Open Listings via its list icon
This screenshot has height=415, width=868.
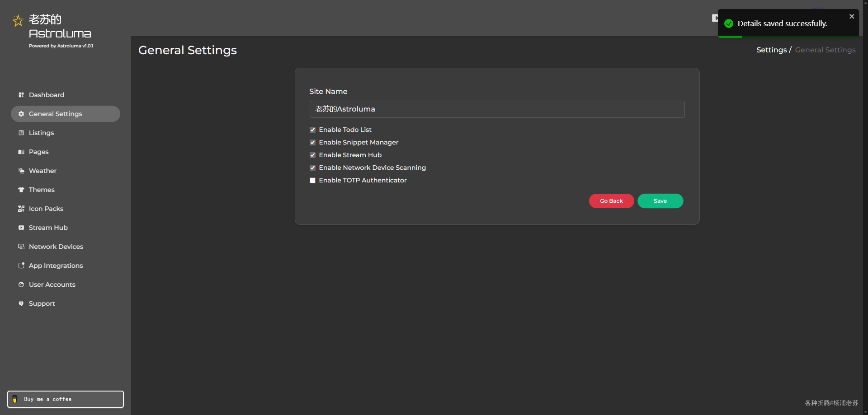(x=21, y=133)
